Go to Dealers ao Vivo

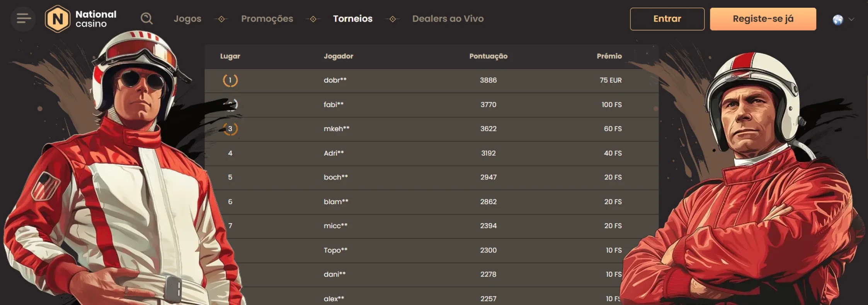point(448,19)
